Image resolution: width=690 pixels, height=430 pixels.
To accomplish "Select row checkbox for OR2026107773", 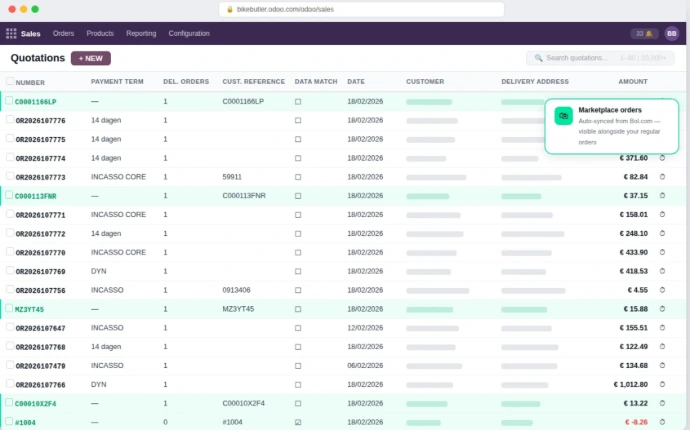I will (x=10, y=177).
